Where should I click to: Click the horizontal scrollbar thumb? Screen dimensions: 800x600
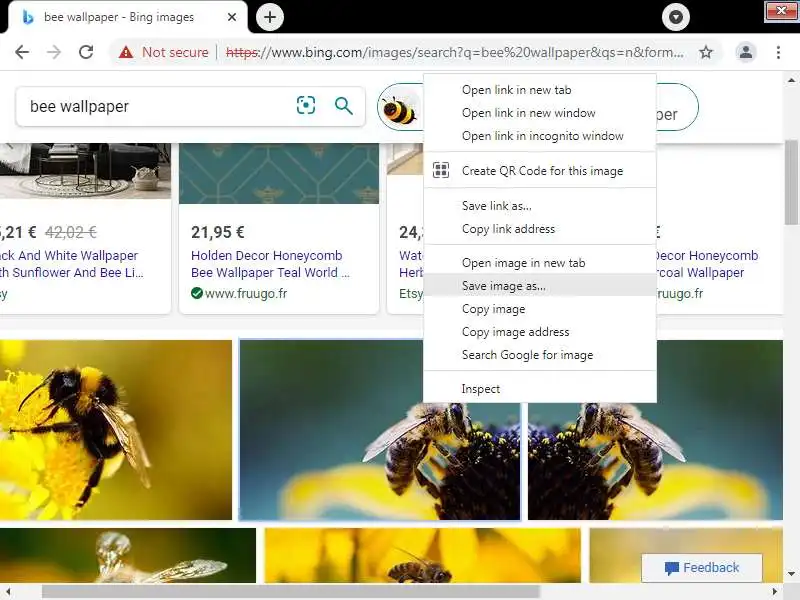point(291,592)
